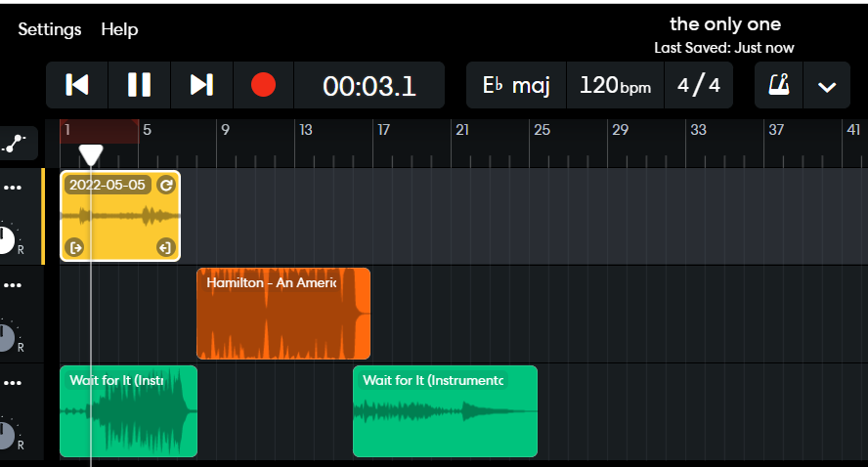Viewport: 868px width, 467px height.
Task: Click bar 9 on the timeline ruler
Action: 225,130
